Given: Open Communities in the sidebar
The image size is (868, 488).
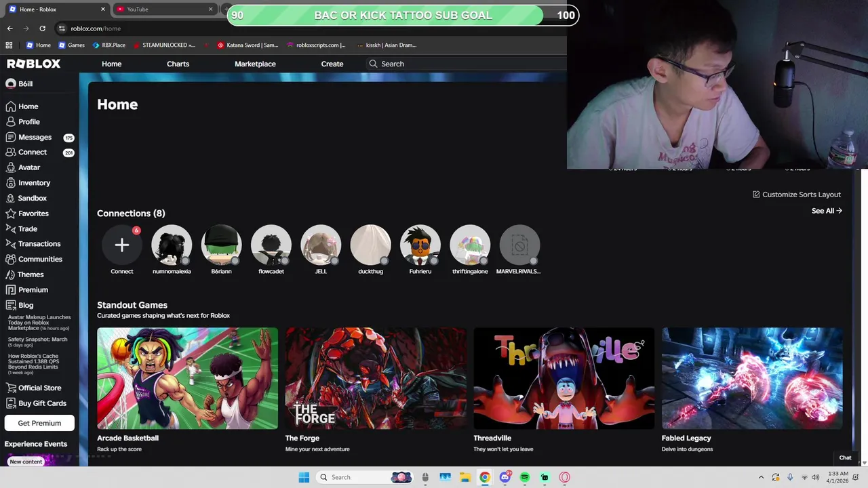Looking at the screenshot, I should pos(34,259).
